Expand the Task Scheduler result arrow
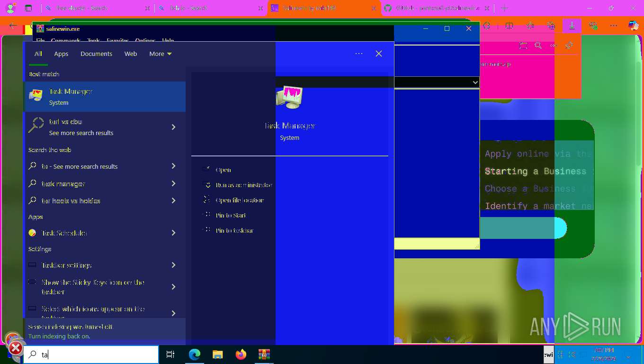This screenshot has width=644, height=364. 173,233
